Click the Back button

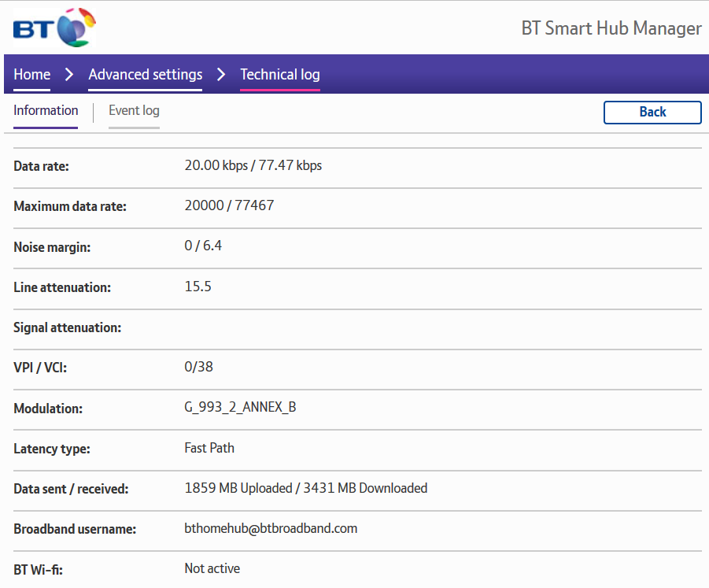[652, 113]
